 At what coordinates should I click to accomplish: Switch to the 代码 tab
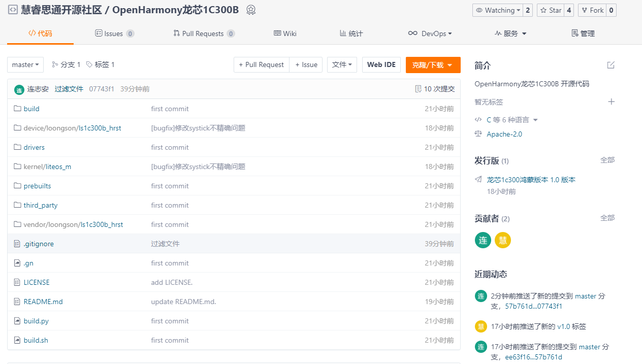[40, 34]
